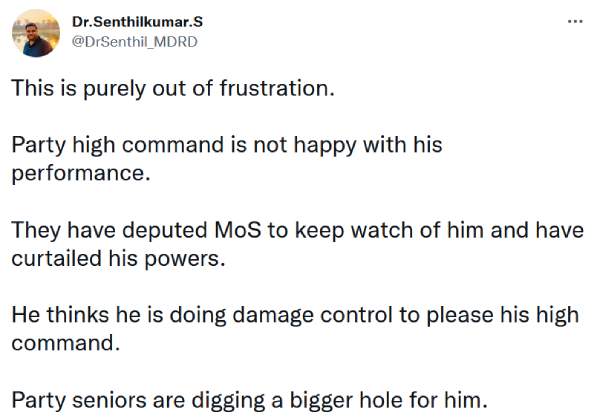The image size is (600, 420).
Task: Open the three-dot more options menu
Action: (x=573, y=21)
